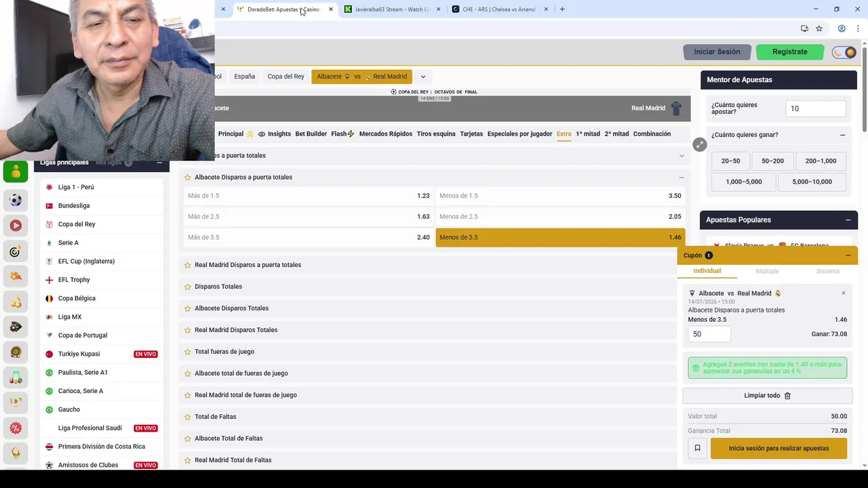This screenshot has height=488, width=868.
Task: Collapse the Ligas principales list
Action: (x=159, y=163)
